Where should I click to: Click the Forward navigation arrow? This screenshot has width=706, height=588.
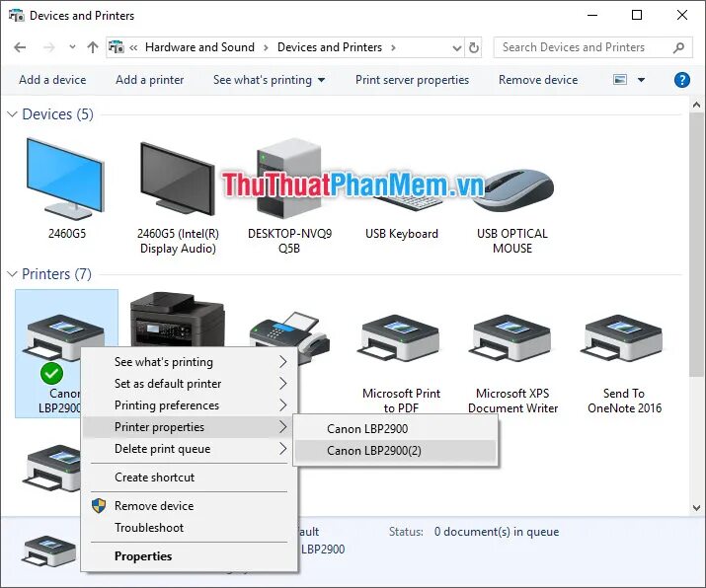[x=48, y=47]
